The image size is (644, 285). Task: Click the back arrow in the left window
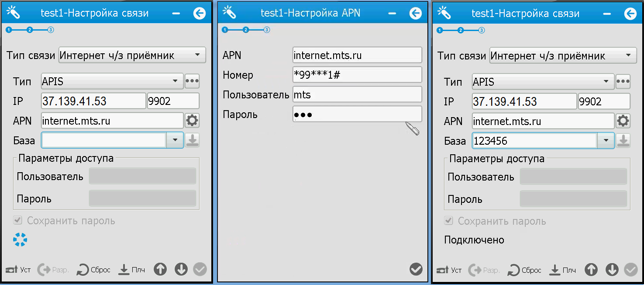pyautogui.click(x=200, y=14)
